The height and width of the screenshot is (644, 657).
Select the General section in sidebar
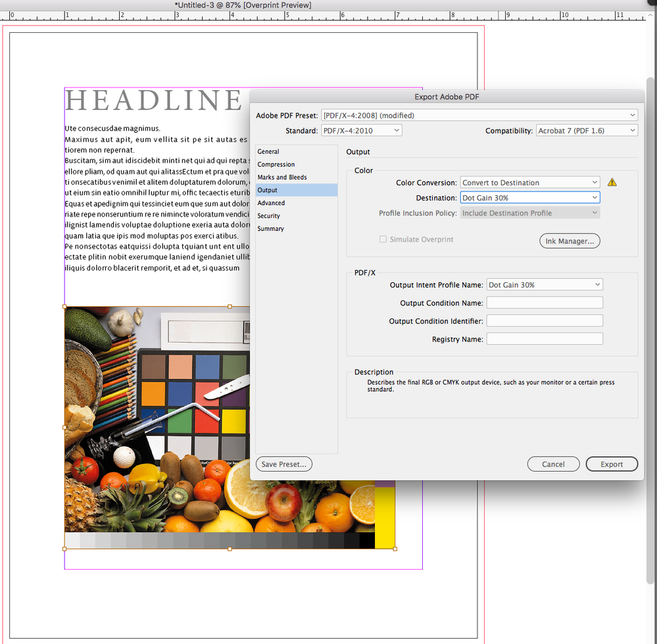pyautogui.click(x=296, y=152)
